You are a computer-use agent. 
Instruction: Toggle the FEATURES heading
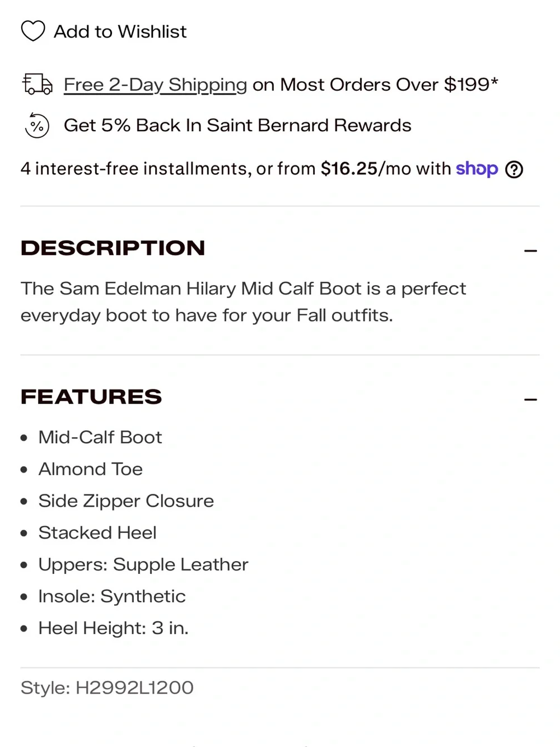[91, 397]
